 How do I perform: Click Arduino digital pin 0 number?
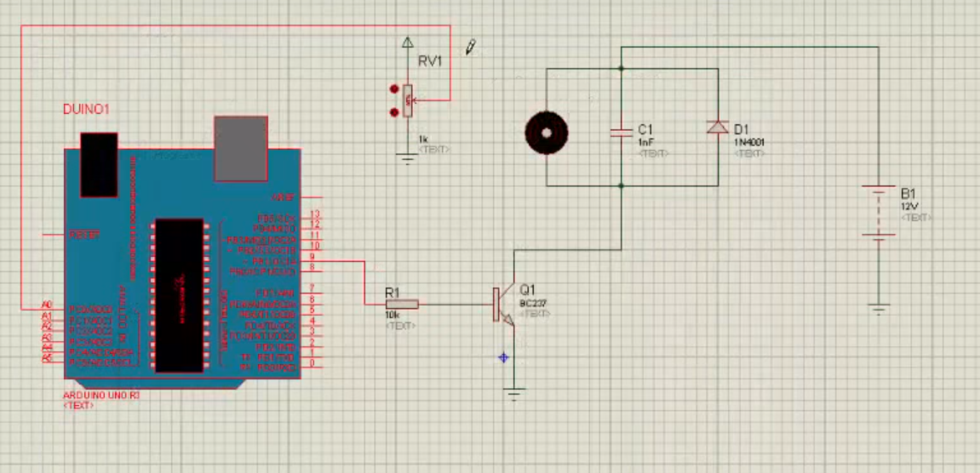click(x=312, y=363)
